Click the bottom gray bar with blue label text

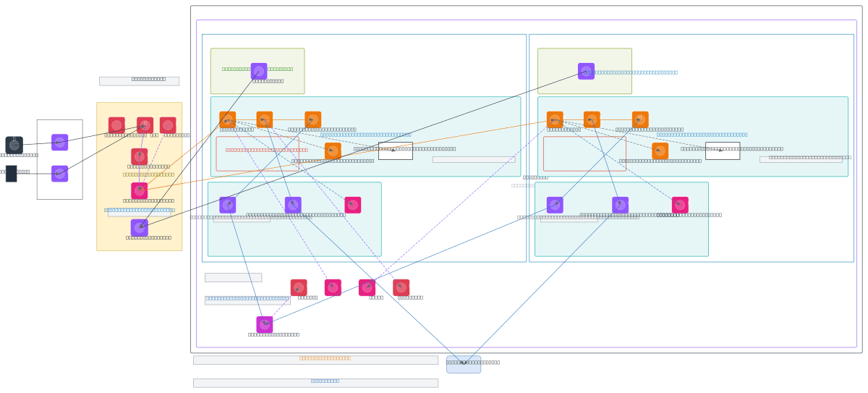click(x=315, y=383)
